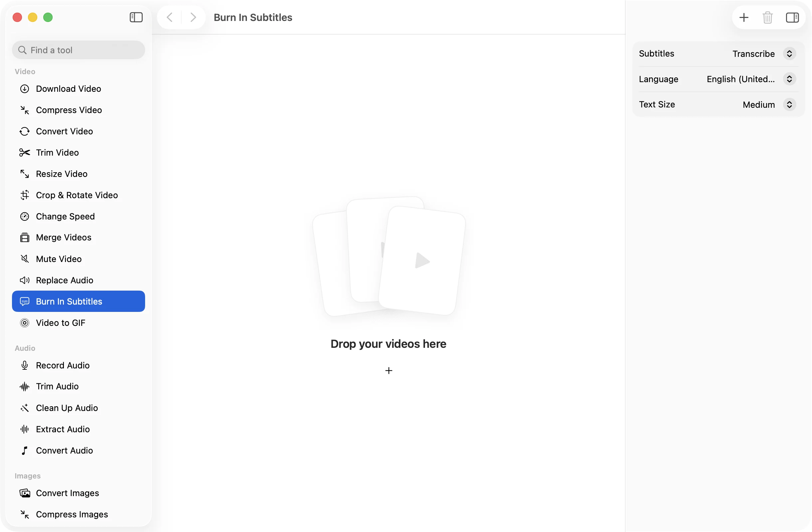Click the add files plus toolbar icon

click(x=744, y=17)
